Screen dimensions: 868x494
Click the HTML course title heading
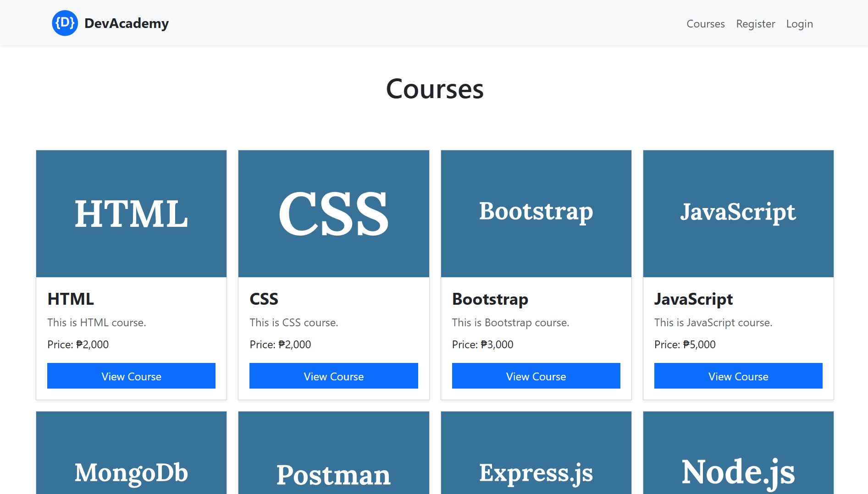(71, 299)
